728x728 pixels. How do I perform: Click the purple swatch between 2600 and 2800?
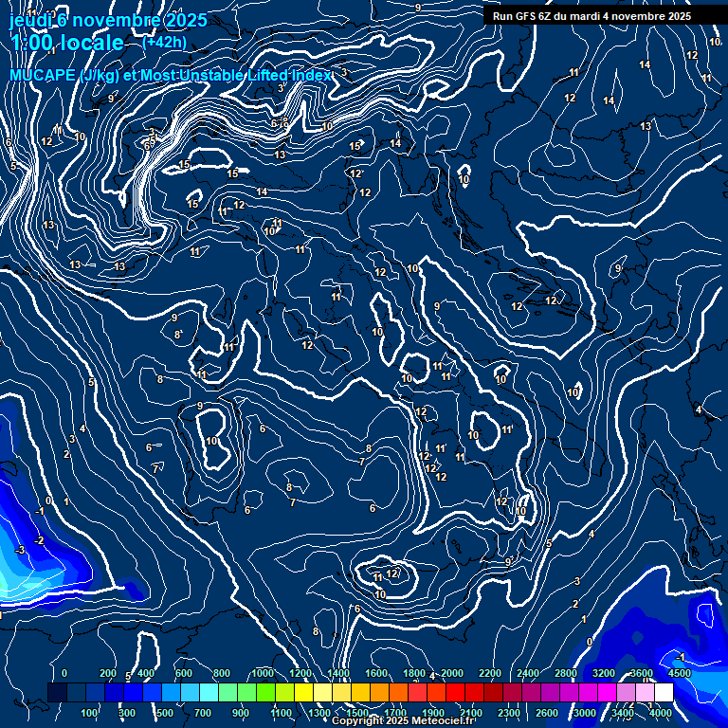[550, 692]
